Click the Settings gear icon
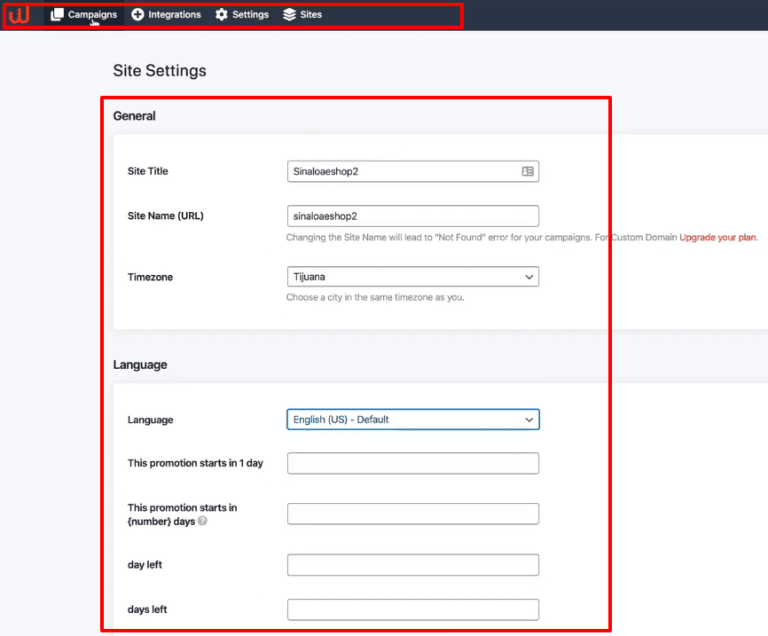 221,15
